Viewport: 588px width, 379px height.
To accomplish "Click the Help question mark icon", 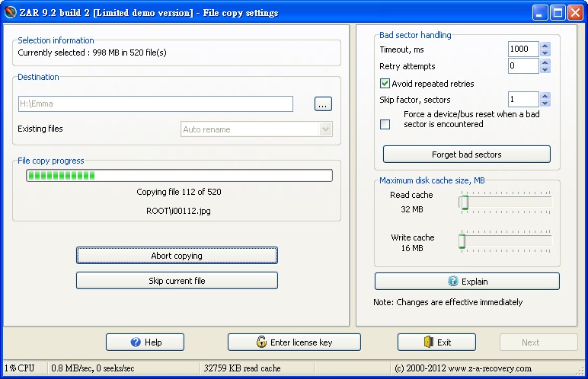I will coord(136,342).
